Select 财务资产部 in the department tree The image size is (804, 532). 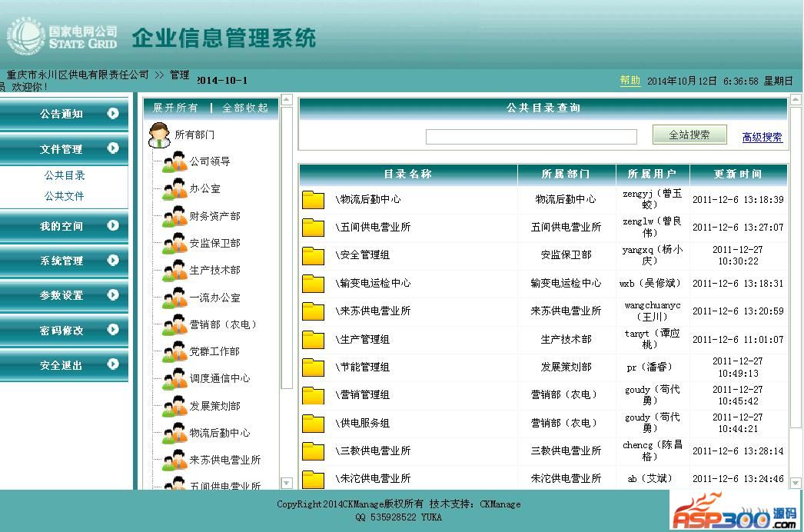(x=215, y=216)
